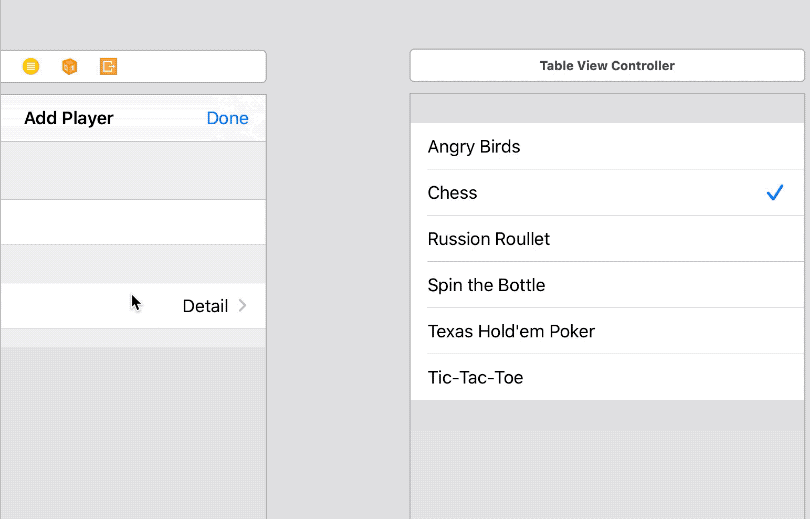Click the orange Exit icon
The image size is (810, 519).
click(x=108, y=66)
